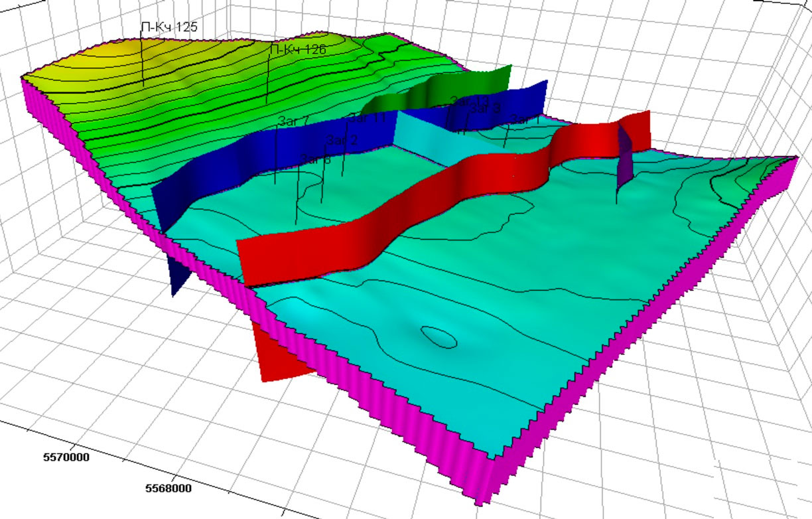Click the 5570000 axis label
The width and height of the screenshot is (812, 519).
(67, 457)
